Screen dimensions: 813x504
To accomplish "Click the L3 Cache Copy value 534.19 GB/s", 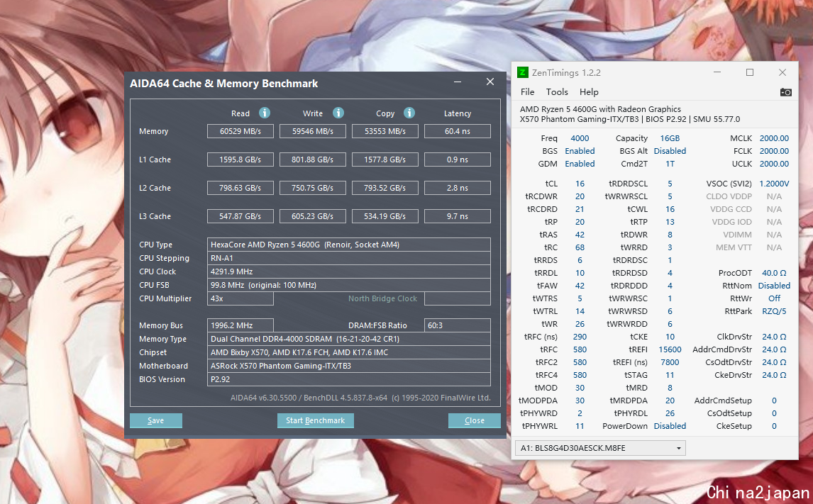I will [385, 216].
